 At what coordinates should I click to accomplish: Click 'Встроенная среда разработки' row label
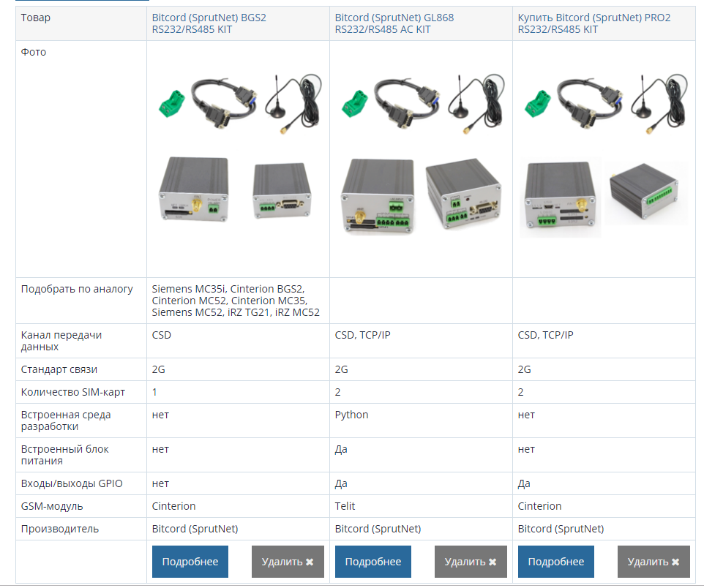point(66,421)
